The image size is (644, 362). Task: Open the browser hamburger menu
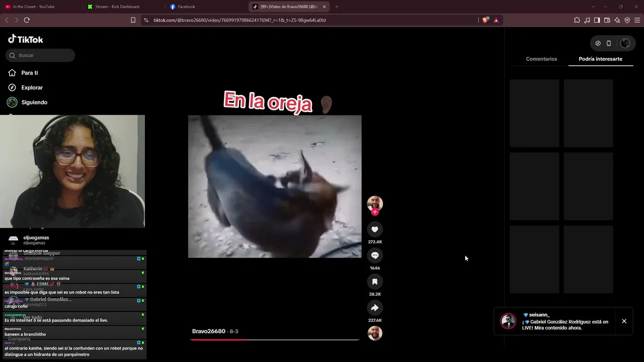637,20
